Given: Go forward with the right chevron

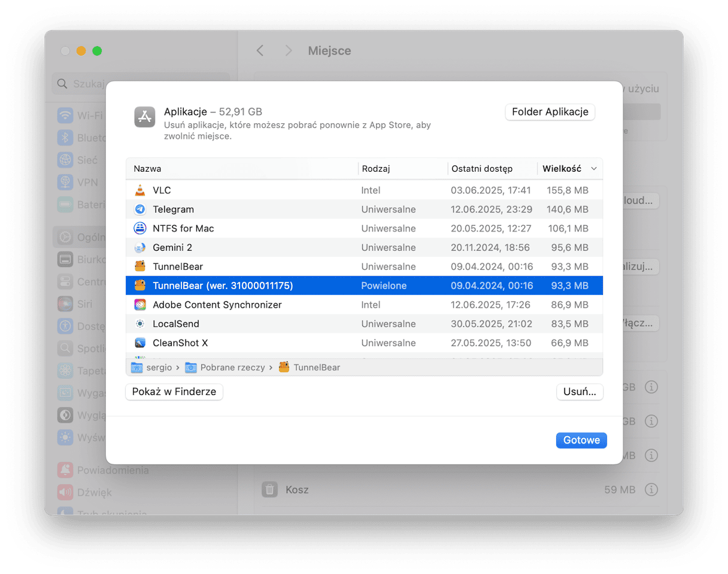Looking at the screenshot, I should pos(289,51).
